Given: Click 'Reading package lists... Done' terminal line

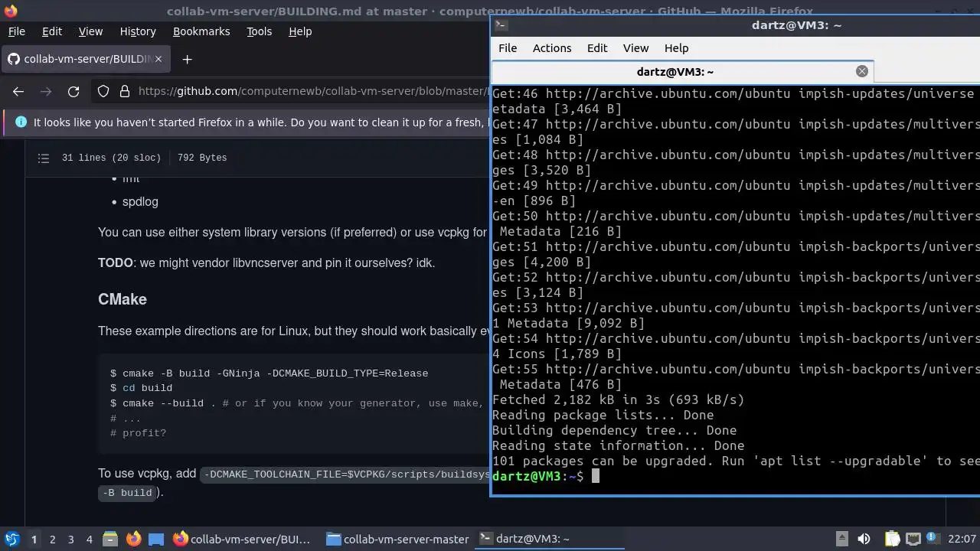Looking at the screenshot, I should tap(603, 415).
